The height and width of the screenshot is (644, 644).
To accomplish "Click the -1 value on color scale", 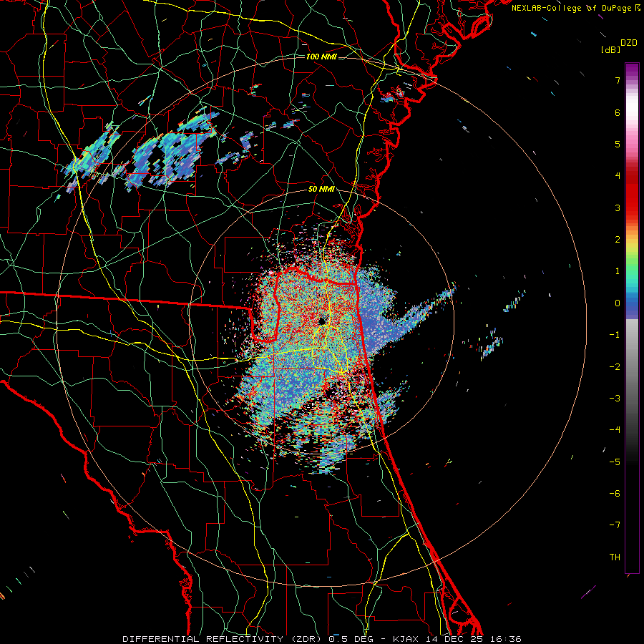I will click(x=615, y=335).
